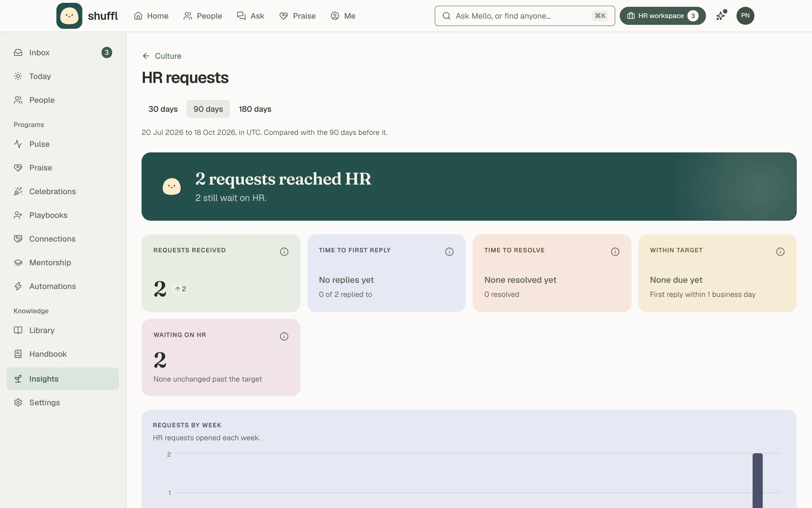Open Praise in the top navigation

point(297,16)
